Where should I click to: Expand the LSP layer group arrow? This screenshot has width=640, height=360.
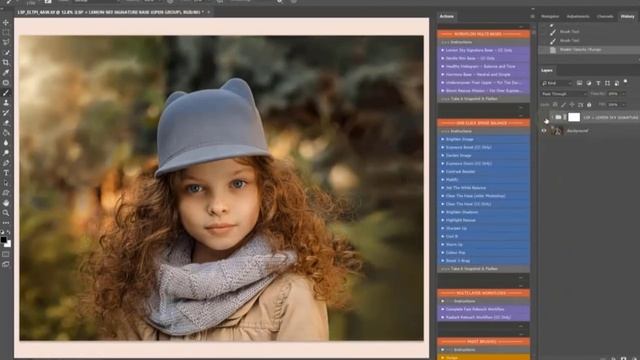pyautogui.click(x=552, y=118)
